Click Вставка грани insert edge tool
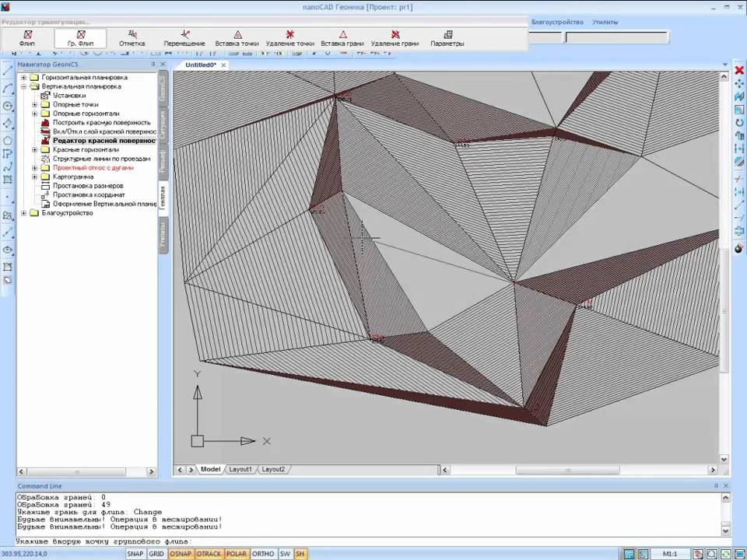Image resolution: width=747 pixels, height=560 pixels. tap(342, 38)
